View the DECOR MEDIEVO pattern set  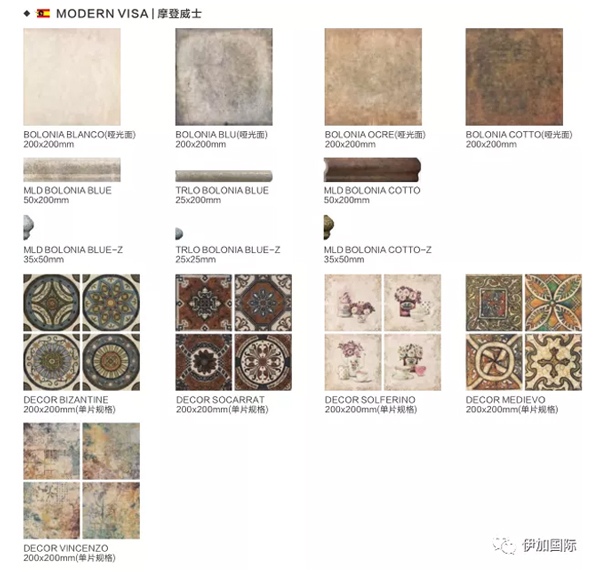(523, 332)
